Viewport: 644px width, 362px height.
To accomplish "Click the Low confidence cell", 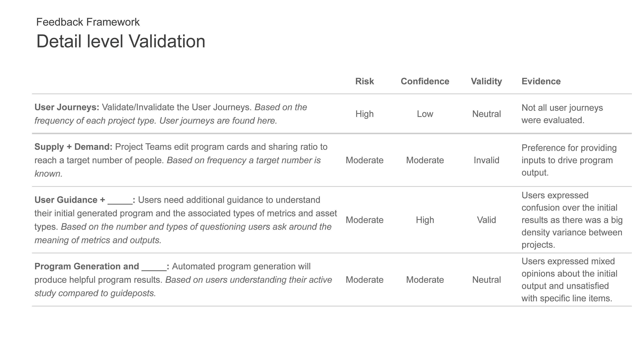I will coord(425,114).
